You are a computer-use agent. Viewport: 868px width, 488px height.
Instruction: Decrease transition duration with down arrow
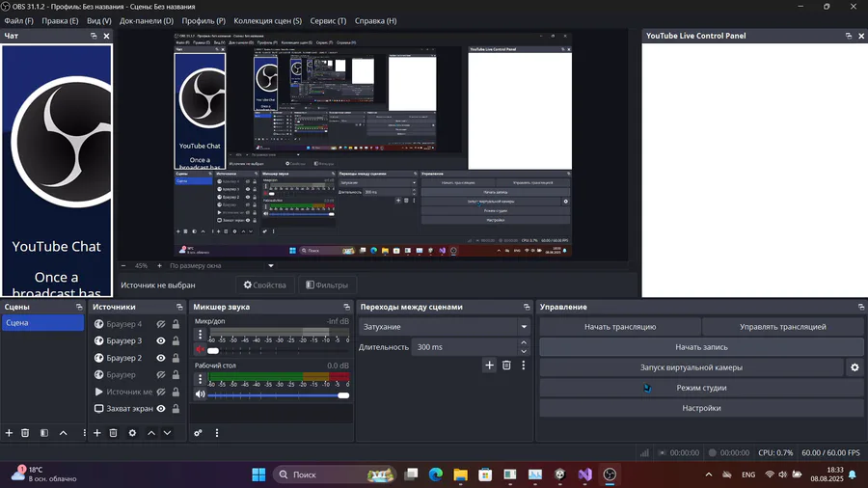524,351
